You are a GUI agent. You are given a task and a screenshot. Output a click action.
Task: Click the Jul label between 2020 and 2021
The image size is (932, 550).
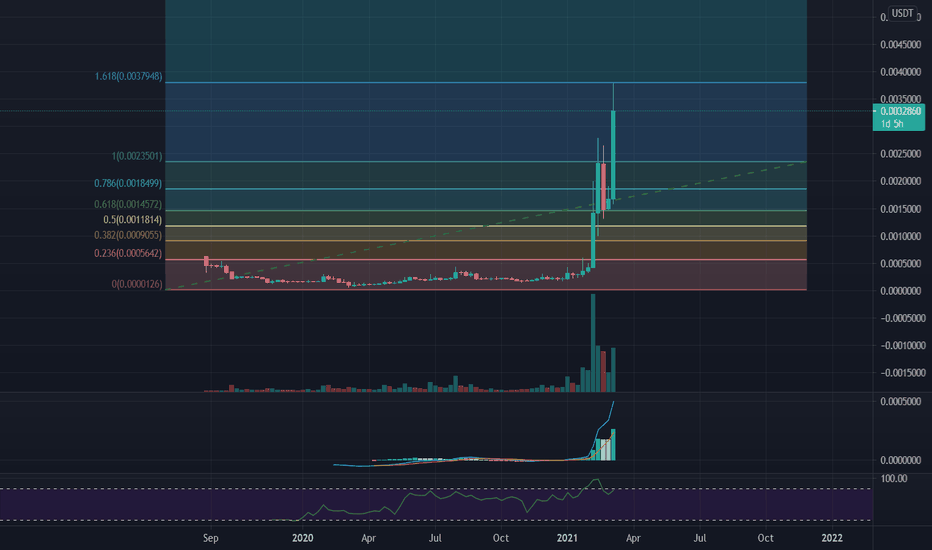435,538
